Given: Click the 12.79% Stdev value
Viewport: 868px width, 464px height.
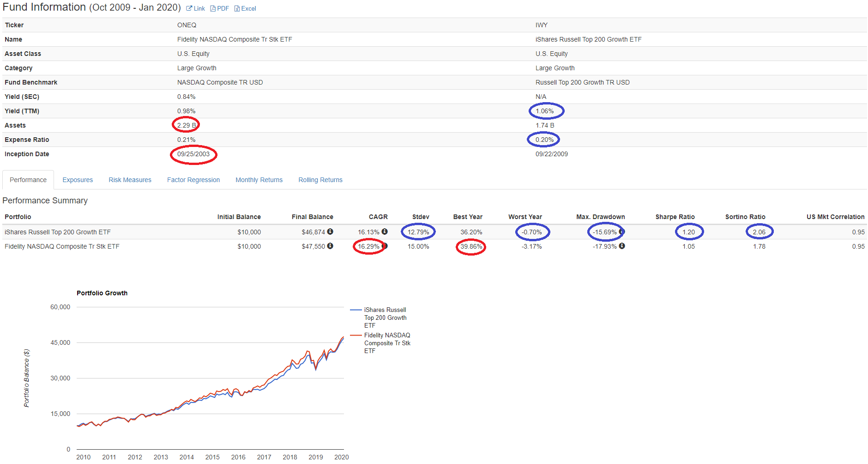Looking at the screenshot, I should pyautogui.click(x=418, y=232).
